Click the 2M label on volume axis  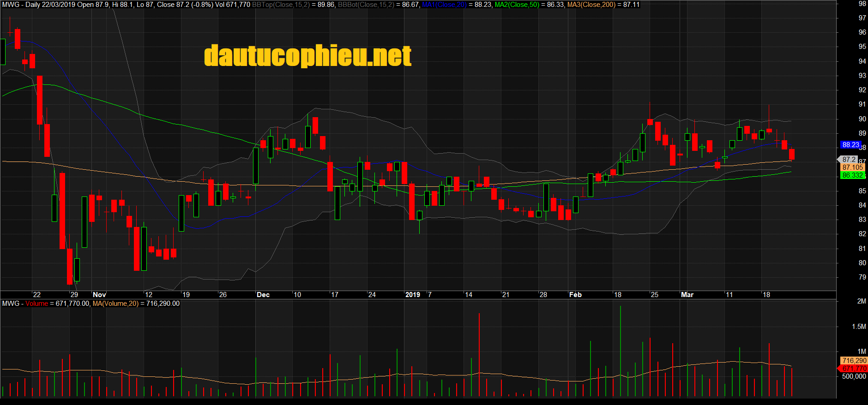[861, 301]
